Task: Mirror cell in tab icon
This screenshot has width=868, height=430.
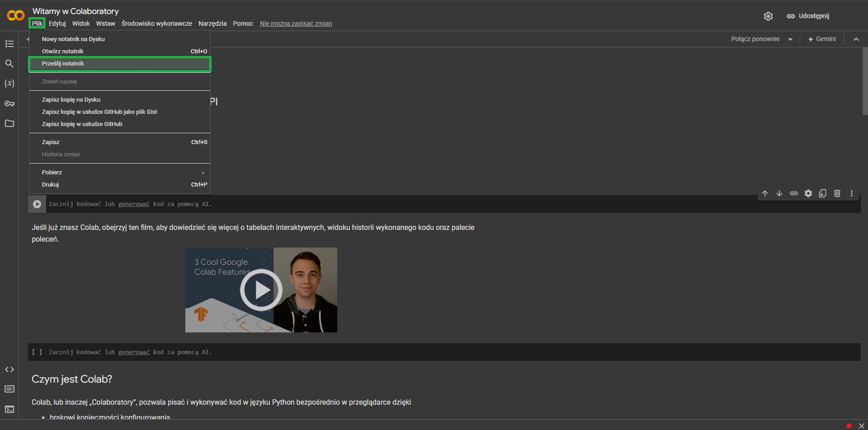Action: point(823,193)
